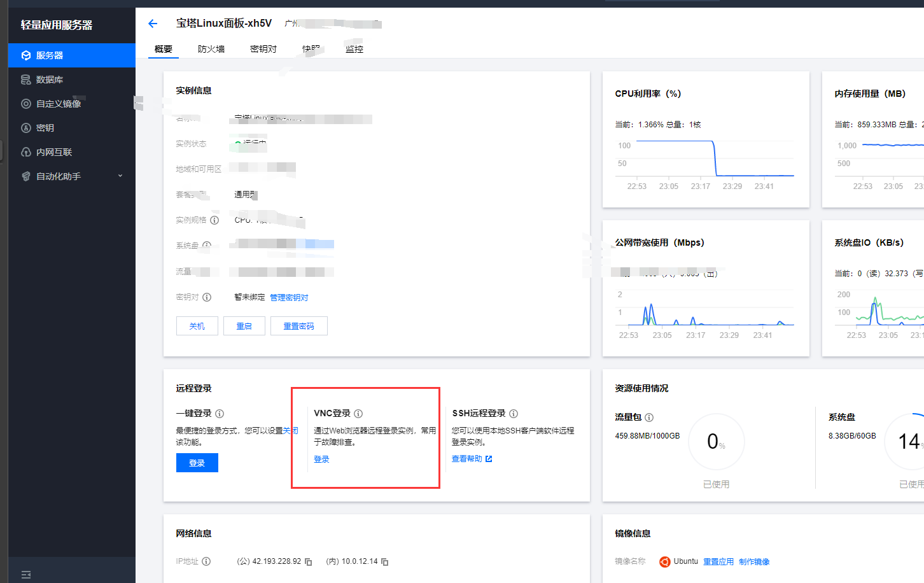The height and width of the screenshot is (583, 924).
Task: Click the blue 登录 button under 一键登录
Action: click(x=197, y=463)
